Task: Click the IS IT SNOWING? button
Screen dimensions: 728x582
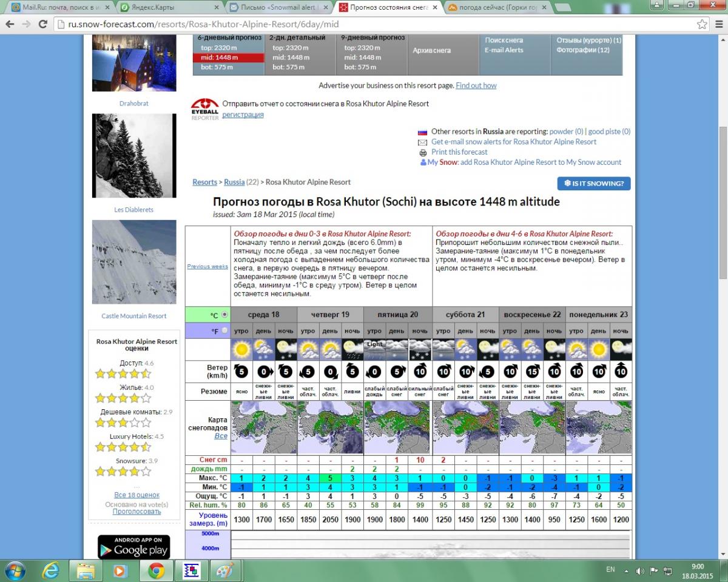Action: (x=594, y=183)
